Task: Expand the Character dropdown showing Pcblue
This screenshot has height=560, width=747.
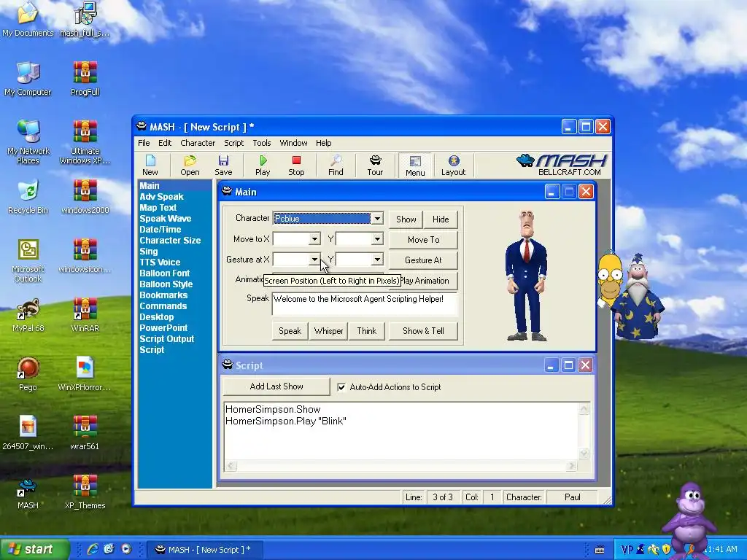Action: coord(377,219)
